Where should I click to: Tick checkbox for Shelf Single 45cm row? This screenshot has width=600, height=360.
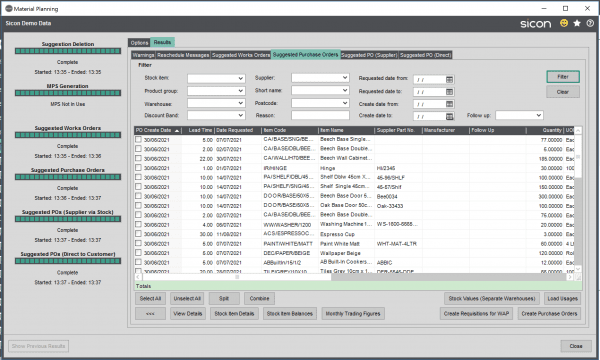click(138, 186)
